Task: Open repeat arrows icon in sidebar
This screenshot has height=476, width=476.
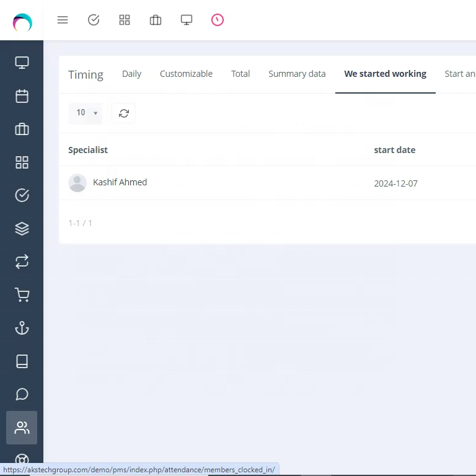Action: (x=22, y=262)
